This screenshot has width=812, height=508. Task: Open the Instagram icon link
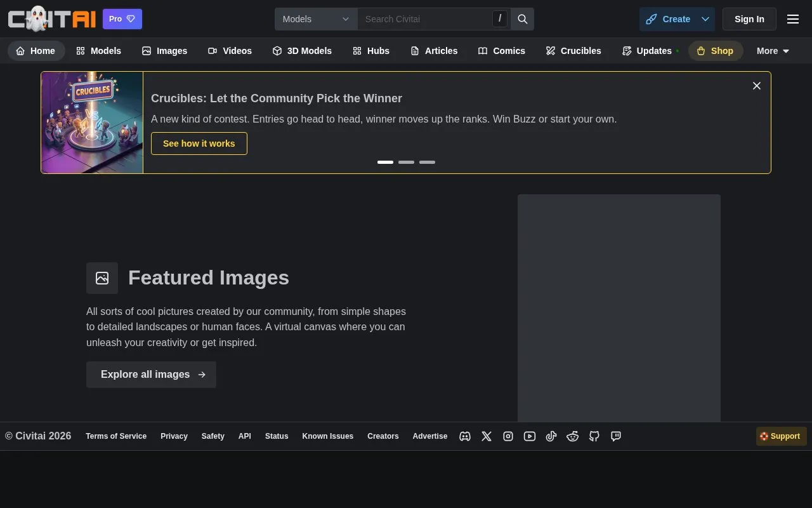click(x=508, y=436)
